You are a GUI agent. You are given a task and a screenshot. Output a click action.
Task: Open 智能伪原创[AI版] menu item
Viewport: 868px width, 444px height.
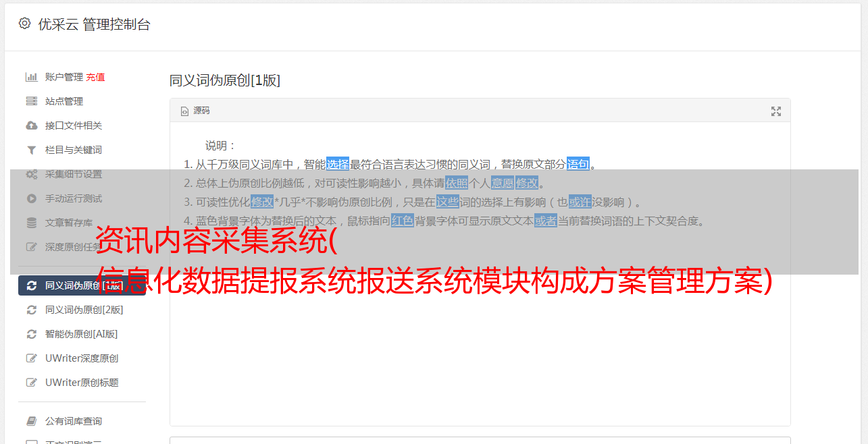coord(82,334)
